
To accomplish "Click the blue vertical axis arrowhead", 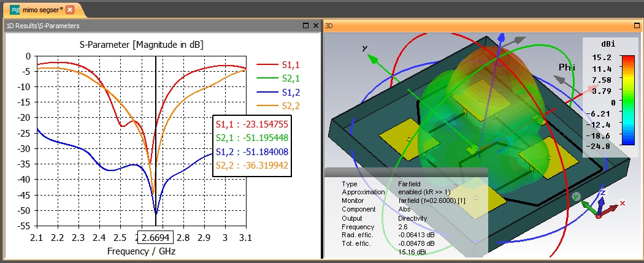I will tap(502, 37).
